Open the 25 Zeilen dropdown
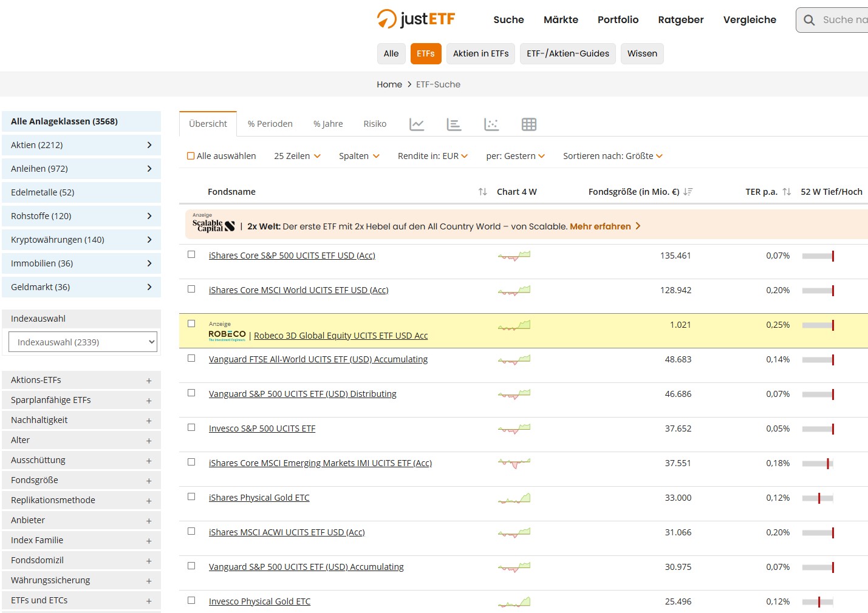This screenshot has height=613, width=868. 297,156
